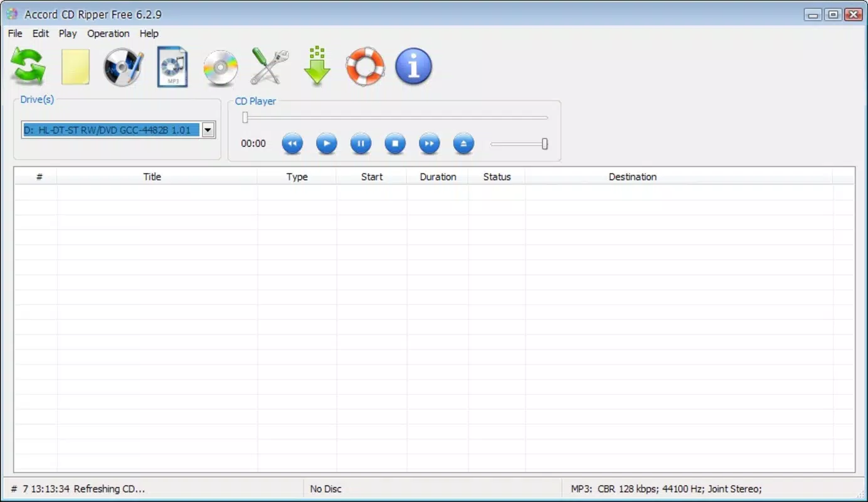Click the rainbow CD disc icon
This screenshot has height=502, width=868.
click(x=221, y=68)
